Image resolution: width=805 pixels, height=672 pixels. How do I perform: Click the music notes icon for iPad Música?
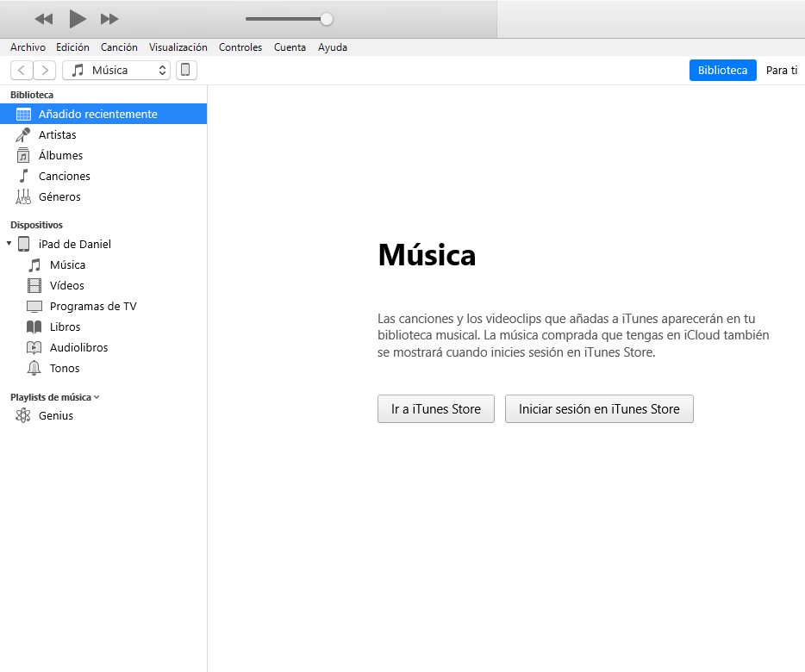point(34,264)
